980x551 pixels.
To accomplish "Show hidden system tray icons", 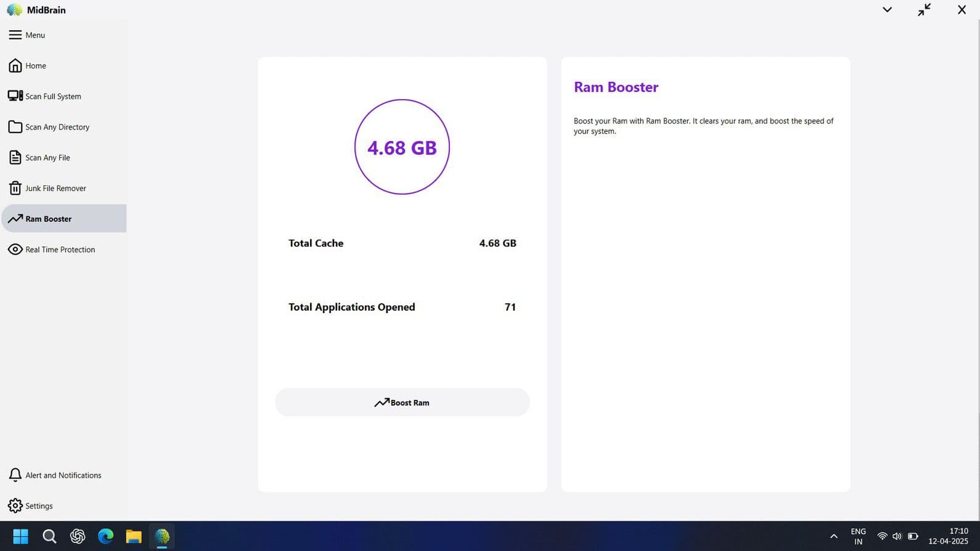I will 833,536.
